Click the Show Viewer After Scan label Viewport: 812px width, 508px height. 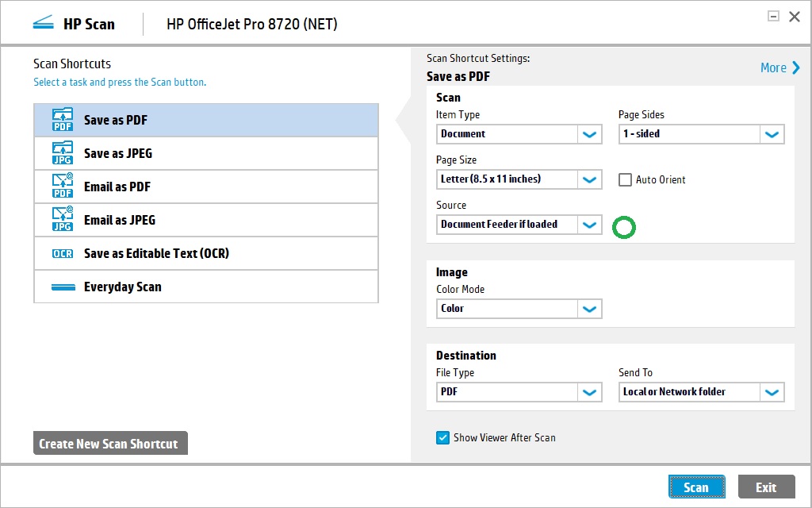(x=504, y=437)
